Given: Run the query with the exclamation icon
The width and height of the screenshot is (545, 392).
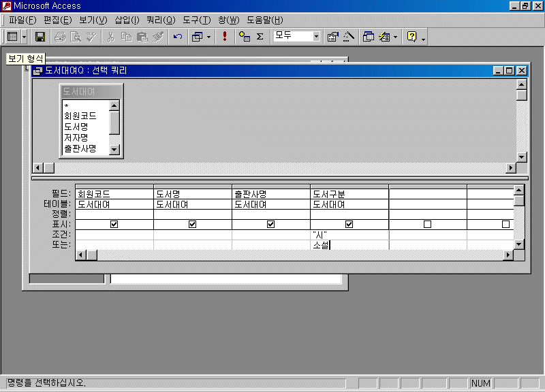Looking at the screenshot, I should [225, 37].
